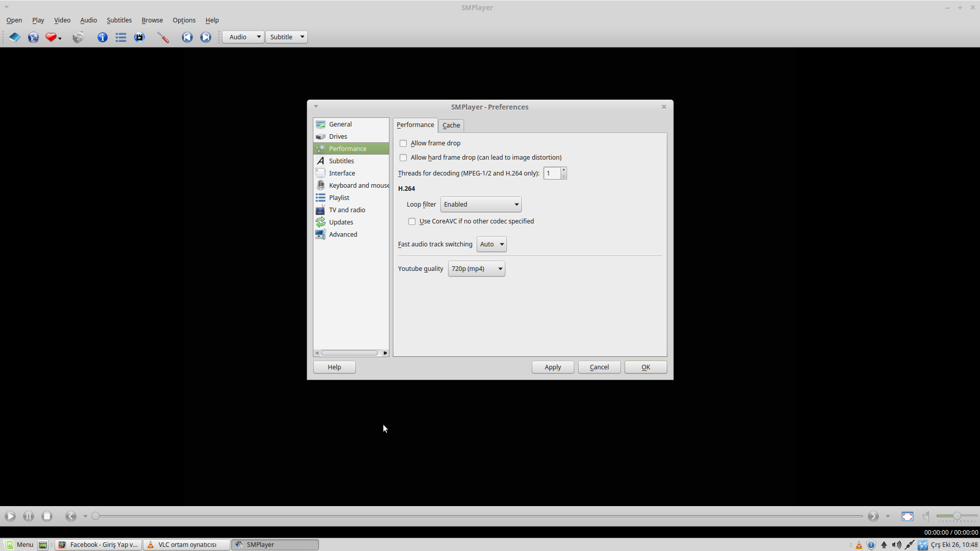
Task: Click Cancel in Preferences dialog
Action: 599,367
